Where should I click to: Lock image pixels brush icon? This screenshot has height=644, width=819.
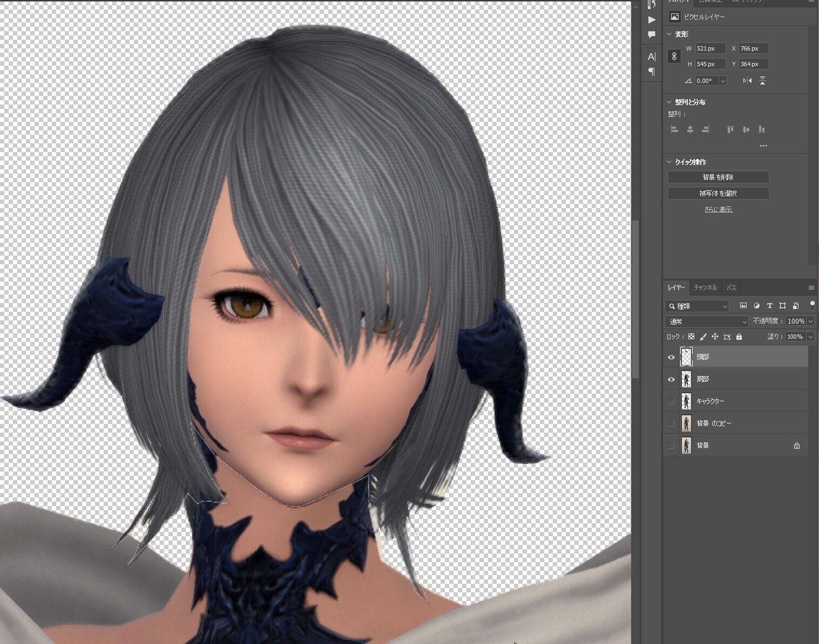click(703, 336)
